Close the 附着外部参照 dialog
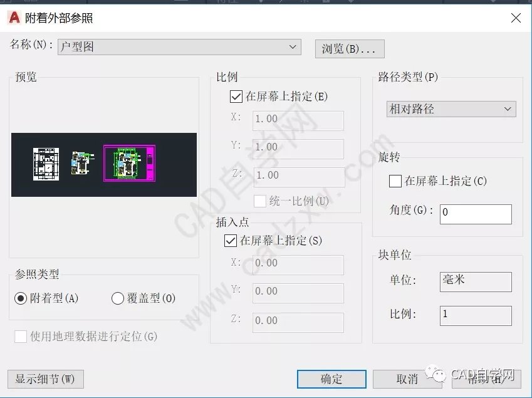532x398 pixels. coord(516,18)
